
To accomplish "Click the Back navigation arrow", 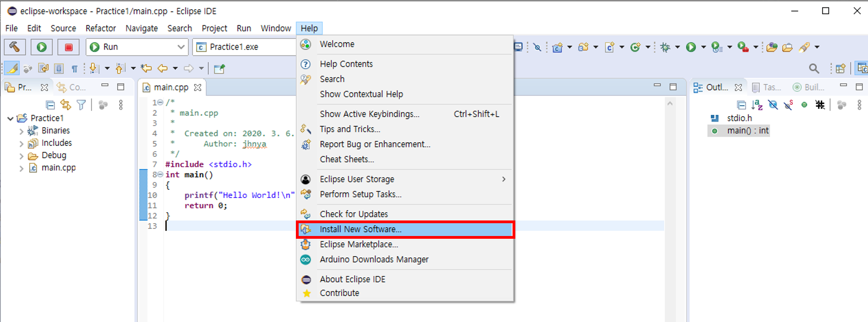I will click(163, 69).
